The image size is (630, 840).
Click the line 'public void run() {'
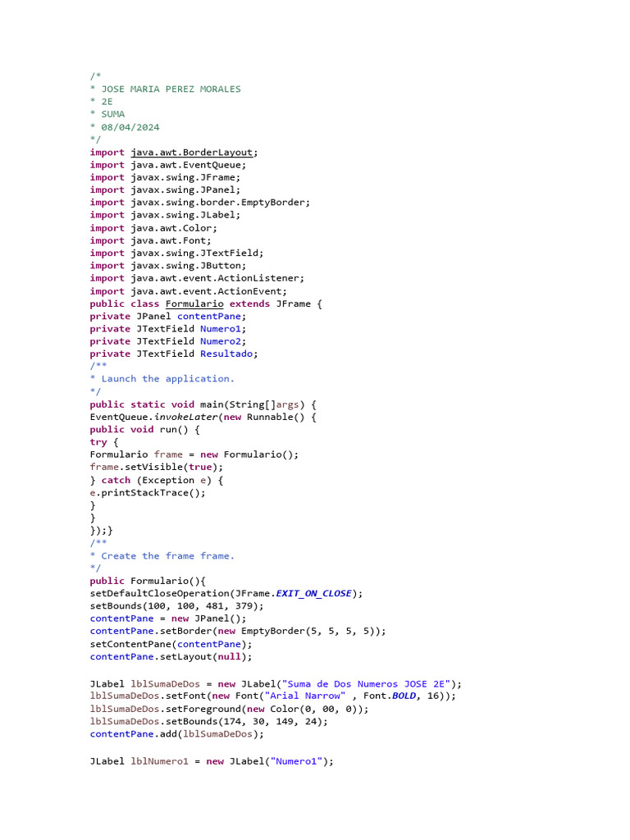tap(144, 430)
